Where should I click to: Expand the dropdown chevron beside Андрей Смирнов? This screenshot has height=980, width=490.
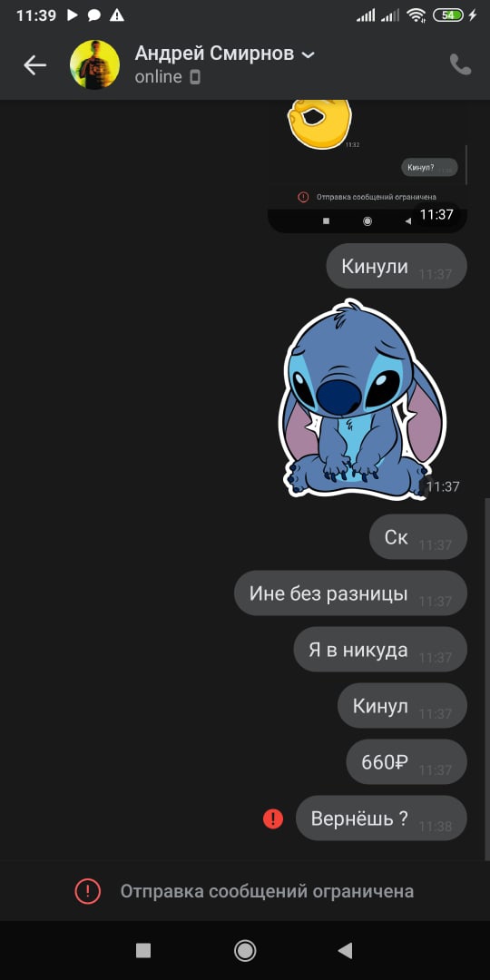[x=308, y=55]
